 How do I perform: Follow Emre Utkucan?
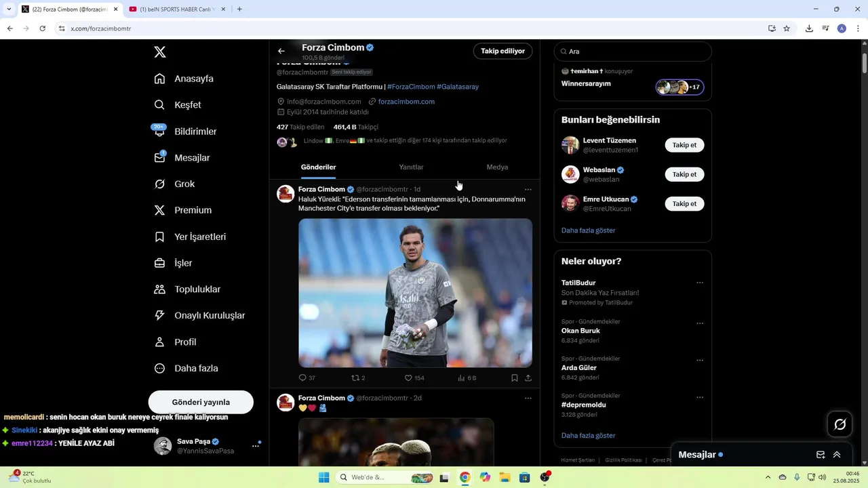tap(684, 203)
